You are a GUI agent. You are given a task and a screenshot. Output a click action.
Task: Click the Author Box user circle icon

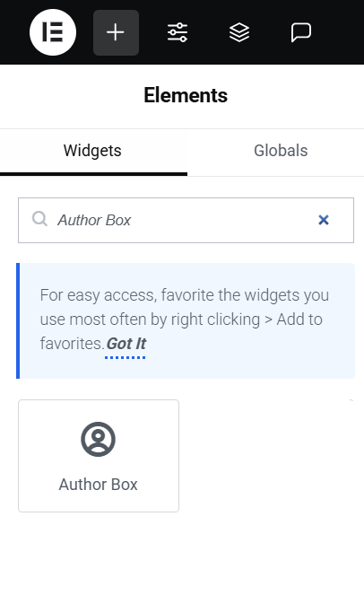(98, 439)
